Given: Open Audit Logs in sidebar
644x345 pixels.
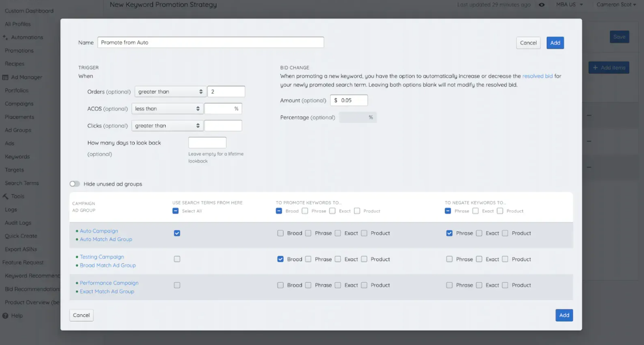Looking at the screenshot, I should pos(18,223).
